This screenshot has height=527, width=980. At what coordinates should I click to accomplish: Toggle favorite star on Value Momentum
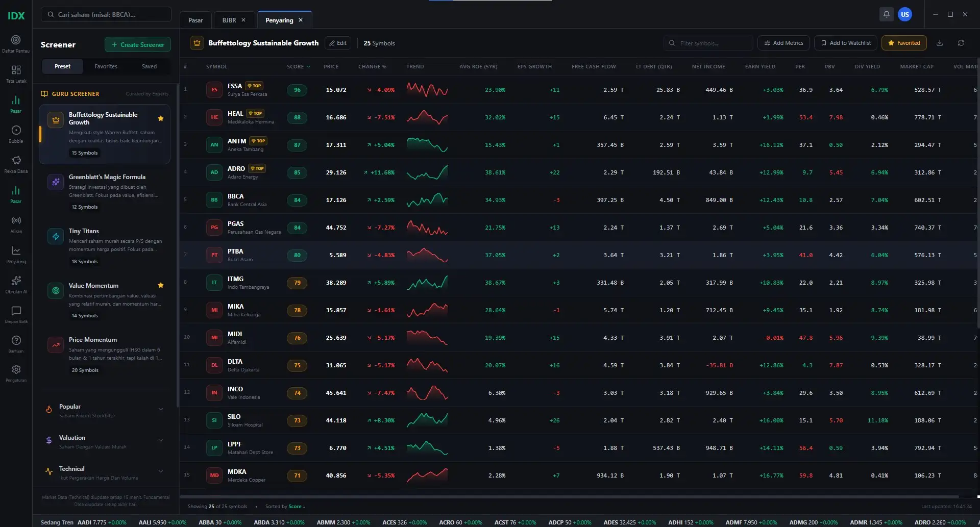point(161,285)
